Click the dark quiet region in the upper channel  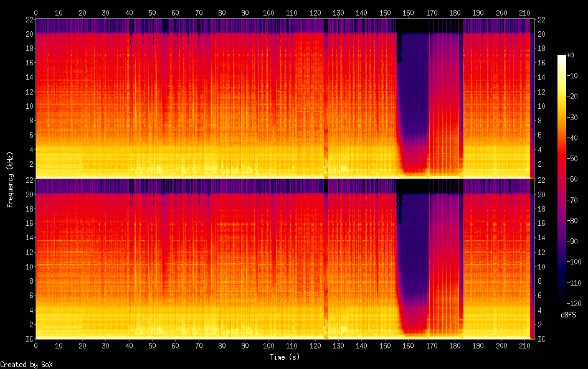coord(413,93)
